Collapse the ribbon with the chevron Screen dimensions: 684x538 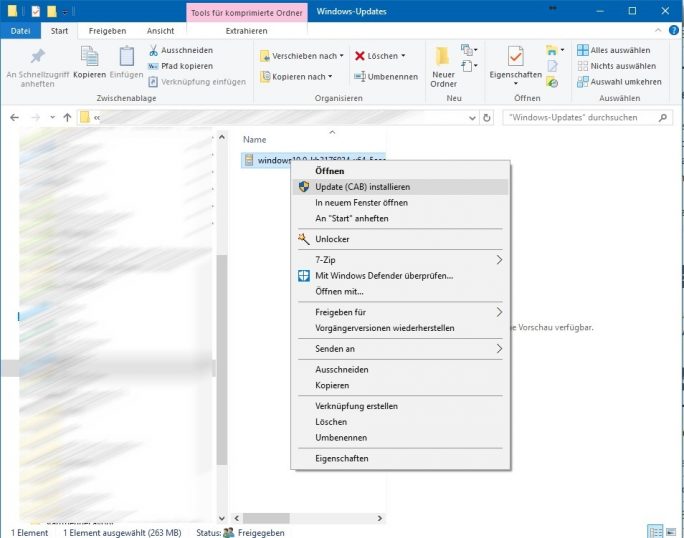(x=658, y=31)
